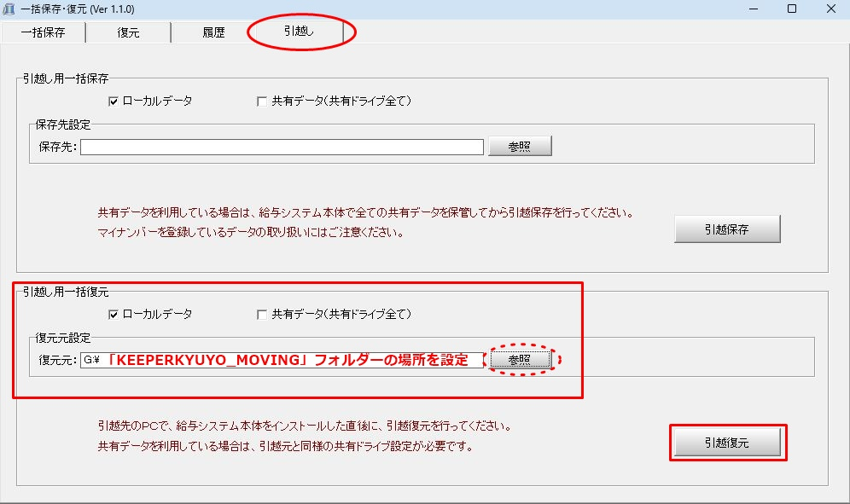Start restore with 引越復元 button
The width and height of the screenshot is (850, 504).
727,443
